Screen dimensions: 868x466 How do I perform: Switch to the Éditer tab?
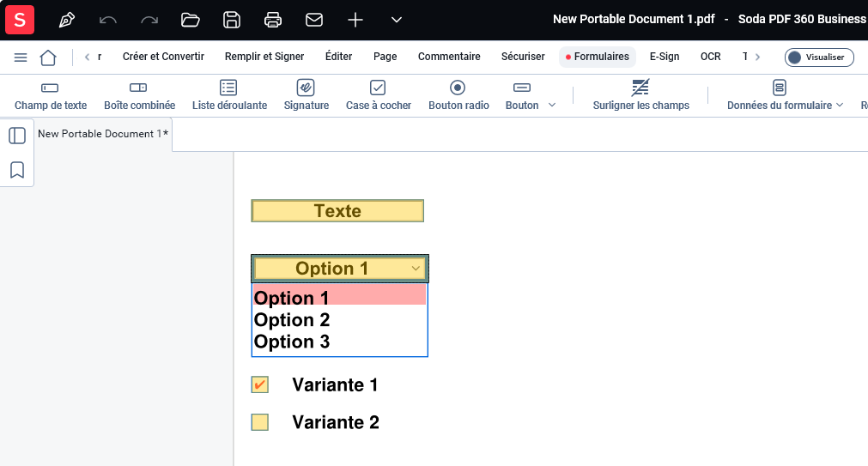click(x=339, y=57)
